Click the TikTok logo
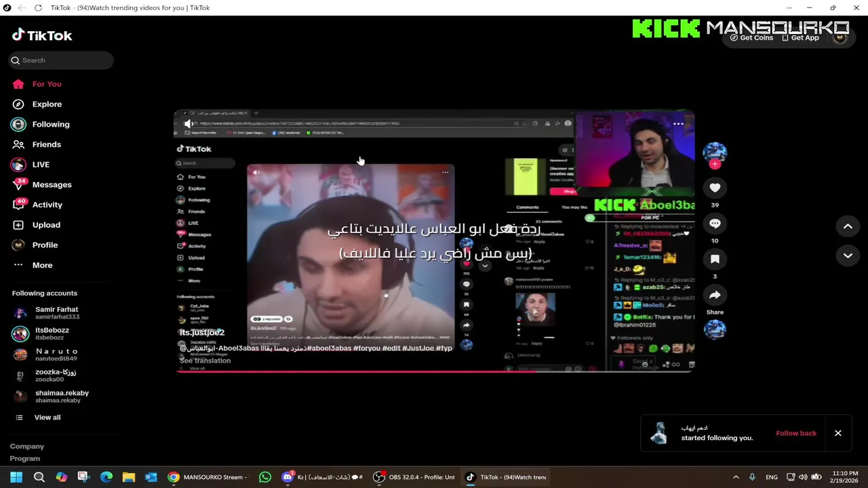This screenshot has width=868, height=488. 42,35
